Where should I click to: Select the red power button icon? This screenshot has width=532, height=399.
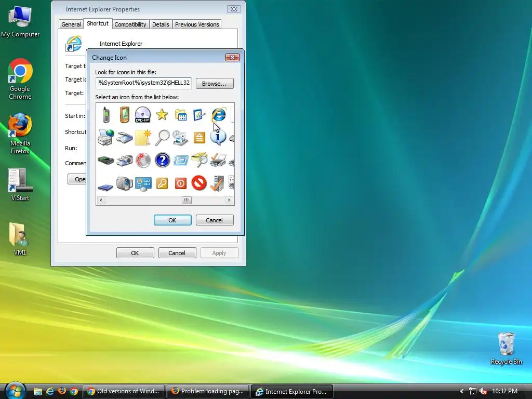click(180, 183)
